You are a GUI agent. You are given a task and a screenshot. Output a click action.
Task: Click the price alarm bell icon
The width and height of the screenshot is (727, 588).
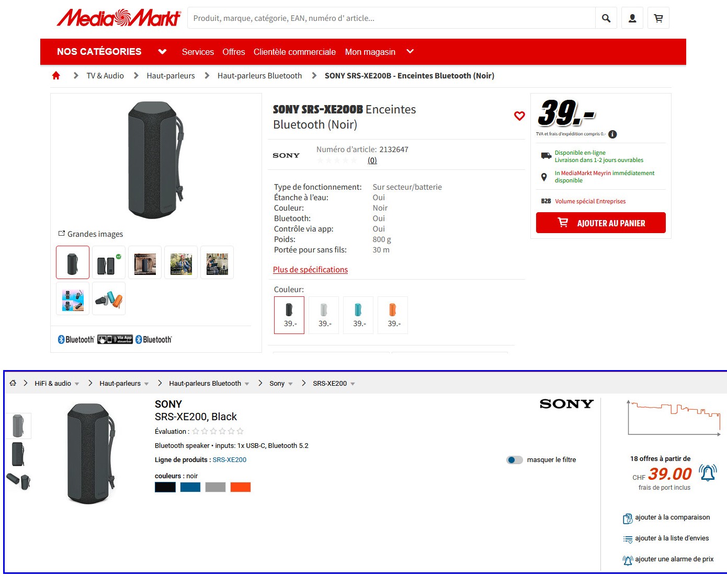(708, 473)
